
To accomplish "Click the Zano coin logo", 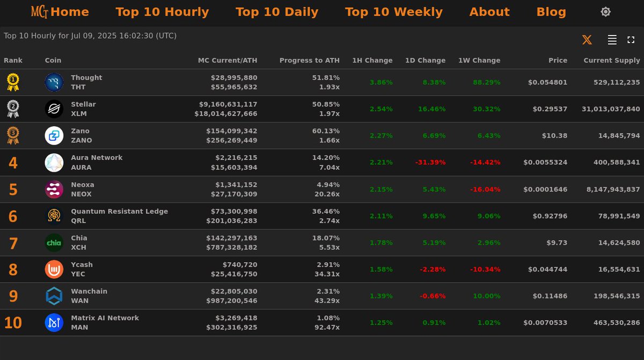I will (x=54, y=135).
